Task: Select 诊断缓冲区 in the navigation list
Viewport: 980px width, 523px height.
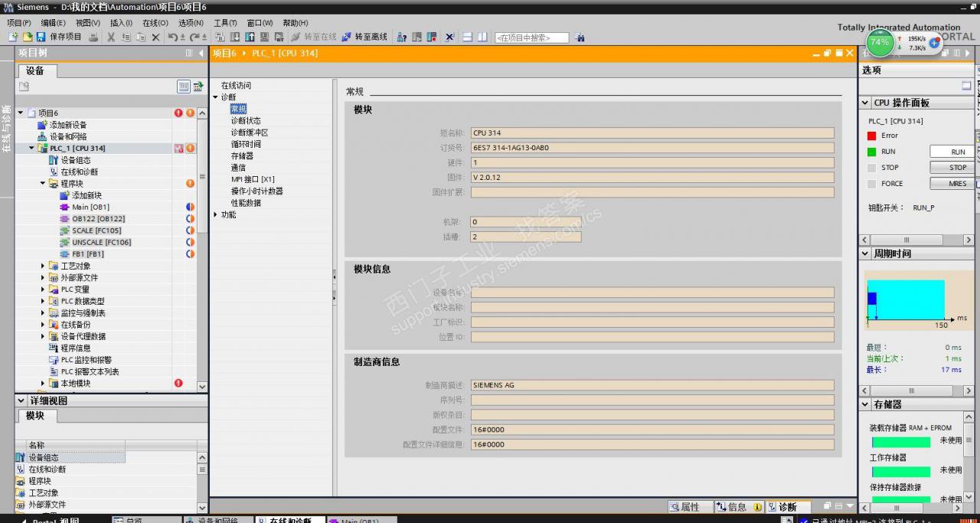Action: click(x=250, y=132)
